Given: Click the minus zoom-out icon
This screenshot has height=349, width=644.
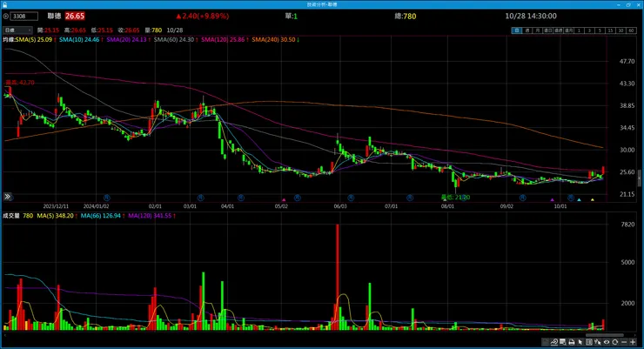Looking at the screenshot, I should click(624, 342).
